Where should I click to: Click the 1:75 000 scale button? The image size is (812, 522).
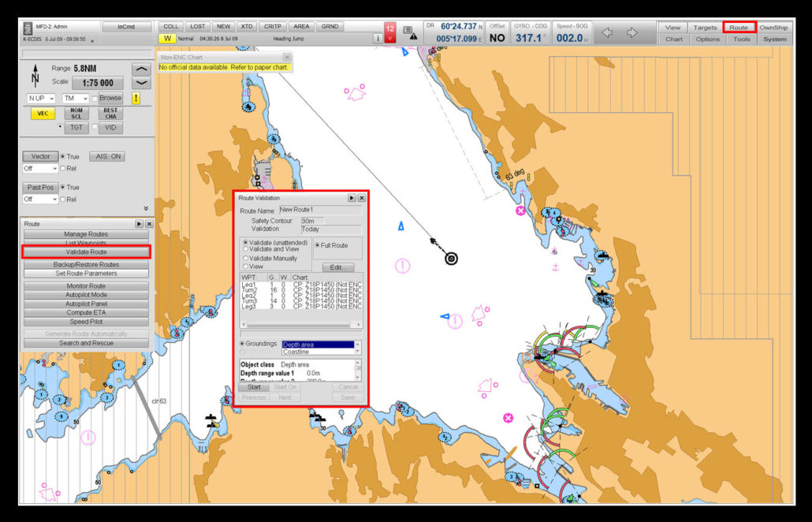(97, 83)
